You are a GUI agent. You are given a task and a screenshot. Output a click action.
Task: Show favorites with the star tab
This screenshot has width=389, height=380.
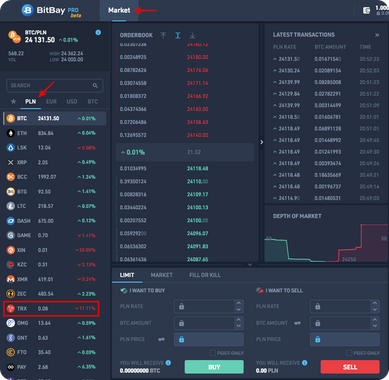pos(13,101)
